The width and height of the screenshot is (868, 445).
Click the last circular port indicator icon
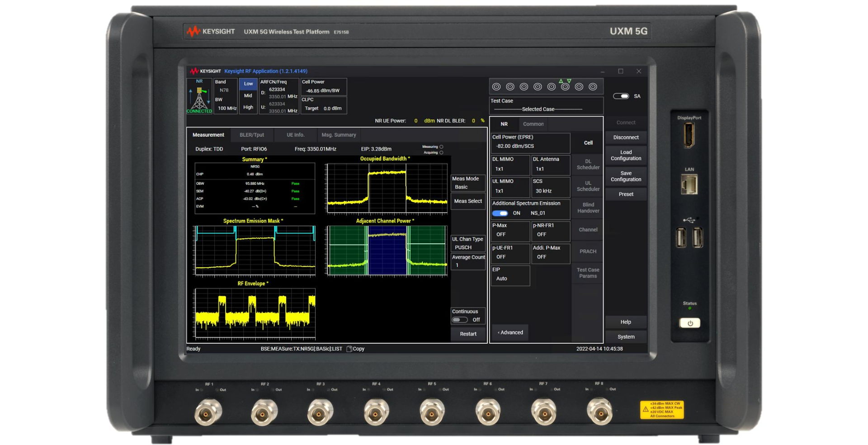click(x=592, y=86)
